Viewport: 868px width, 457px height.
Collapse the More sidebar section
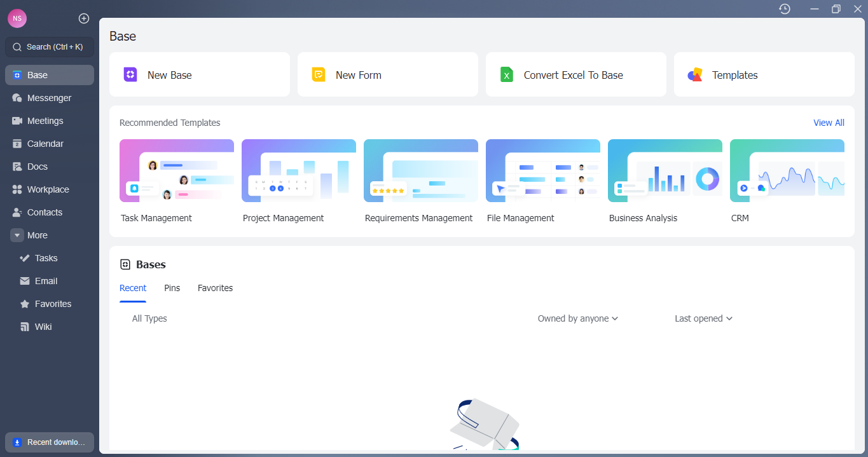pyautogui.click(x=17, y=235)
